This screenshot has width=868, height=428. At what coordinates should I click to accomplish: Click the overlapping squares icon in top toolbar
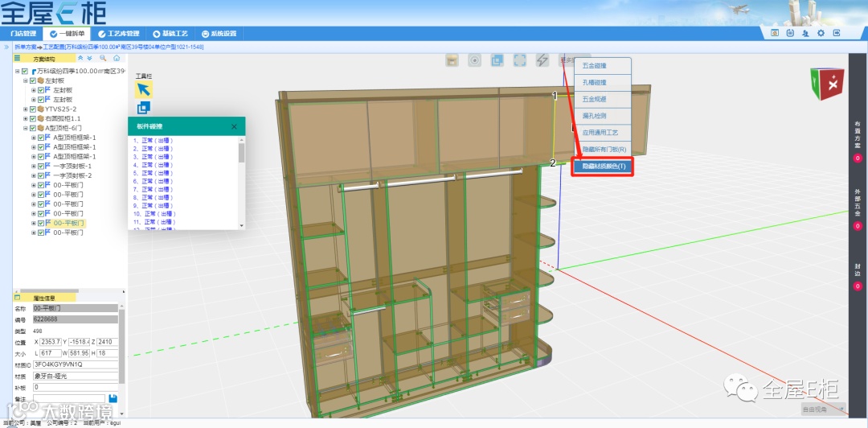497,60
